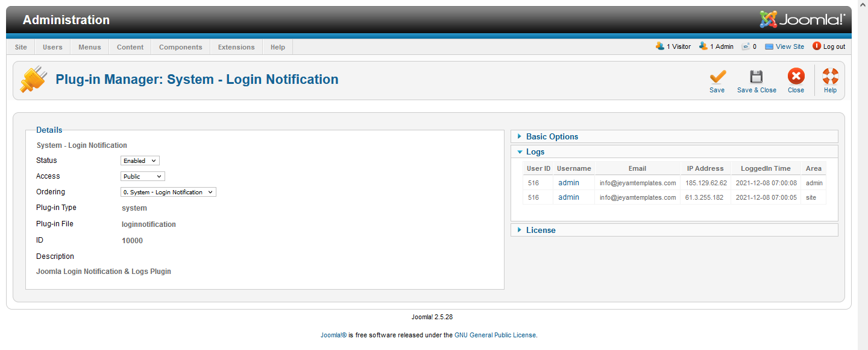
Task: Click the plug-in file value loginnotification
Action: [149, 224]
